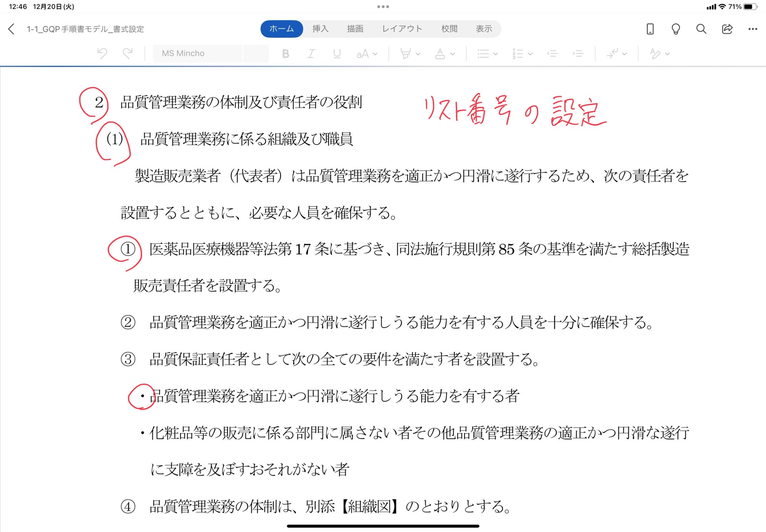Click the lightbulb Tell Me icon
Image resolution: width=766 pixels, height=532 pixels.
pos(675,29)
